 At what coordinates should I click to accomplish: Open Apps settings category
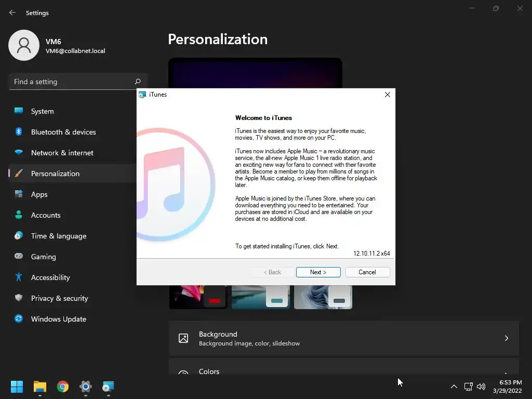coord(73,194)
